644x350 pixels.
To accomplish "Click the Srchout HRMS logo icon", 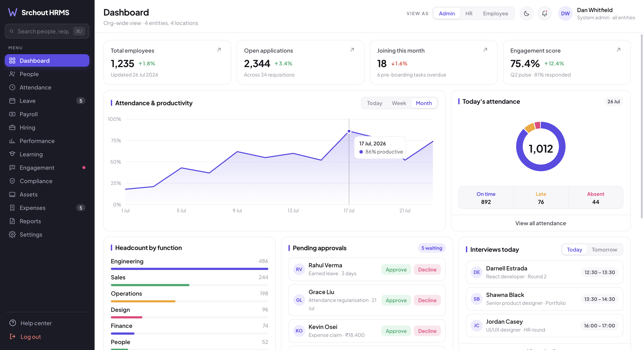I will point(12,12).
